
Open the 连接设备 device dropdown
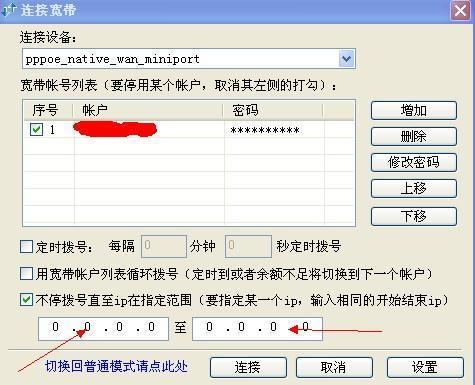346,59
